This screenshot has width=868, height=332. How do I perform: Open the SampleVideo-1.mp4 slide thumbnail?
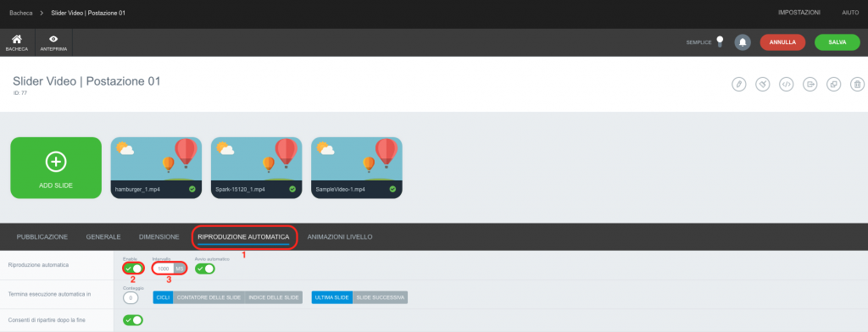357,168
